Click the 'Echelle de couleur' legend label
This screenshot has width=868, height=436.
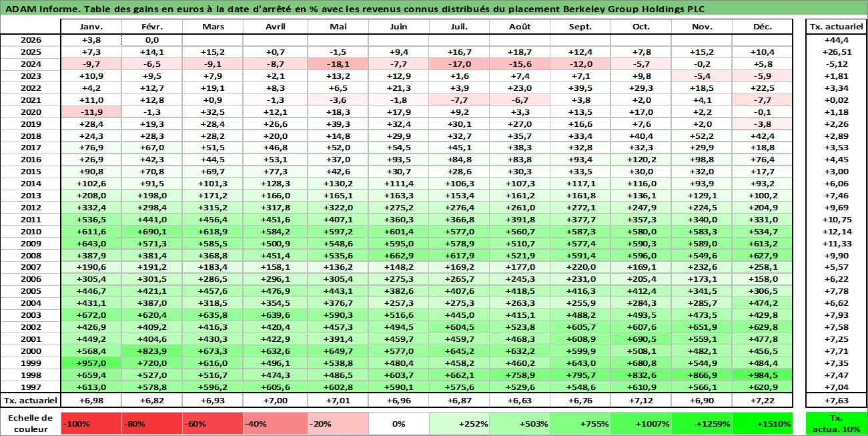[31, 423]
